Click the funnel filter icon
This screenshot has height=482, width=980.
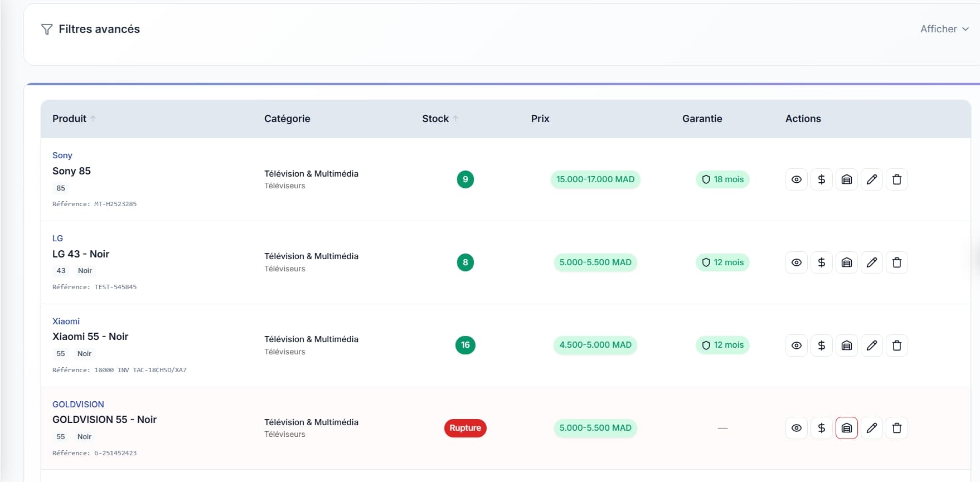coord(47,29)
